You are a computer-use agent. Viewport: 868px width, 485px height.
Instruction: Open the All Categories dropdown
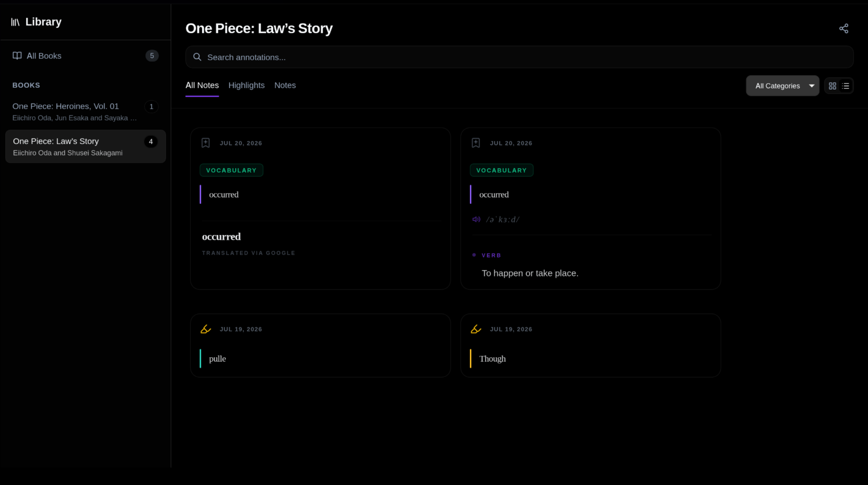point(782,86)
